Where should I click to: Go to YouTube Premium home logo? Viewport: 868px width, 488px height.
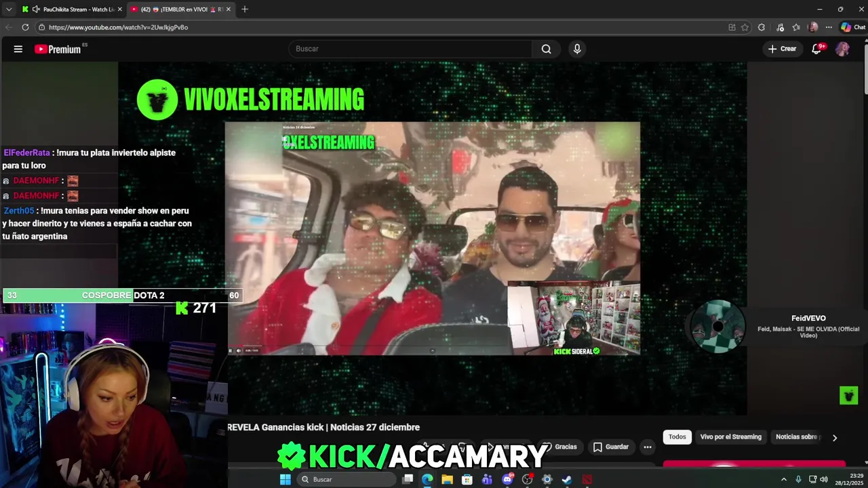tap(58, 49)
